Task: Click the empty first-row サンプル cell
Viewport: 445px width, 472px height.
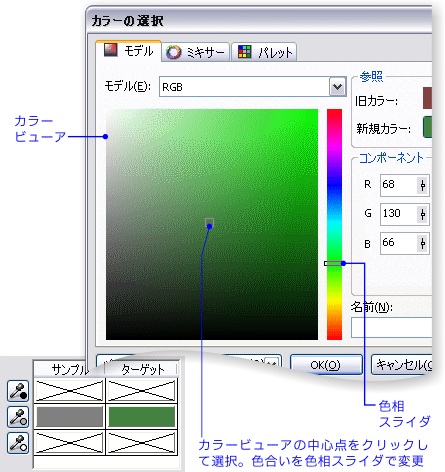Action: pyautogui.click(x=70, y=391)
